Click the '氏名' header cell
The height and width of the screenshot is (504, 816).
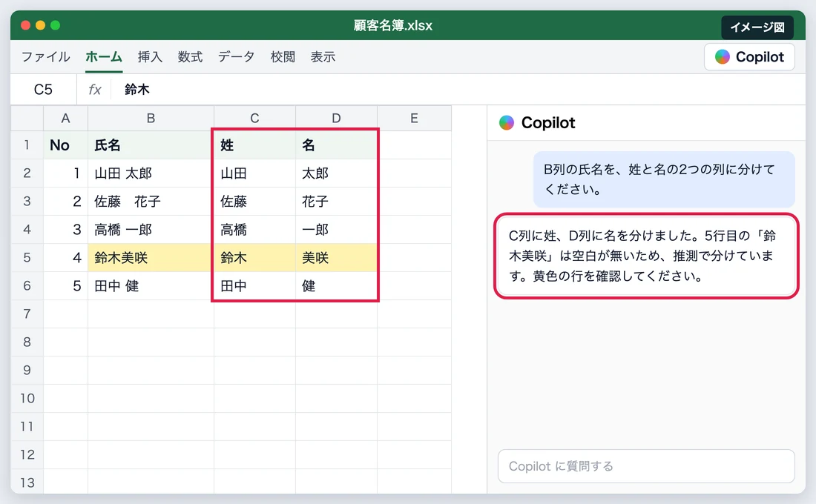tap(151, 145)
